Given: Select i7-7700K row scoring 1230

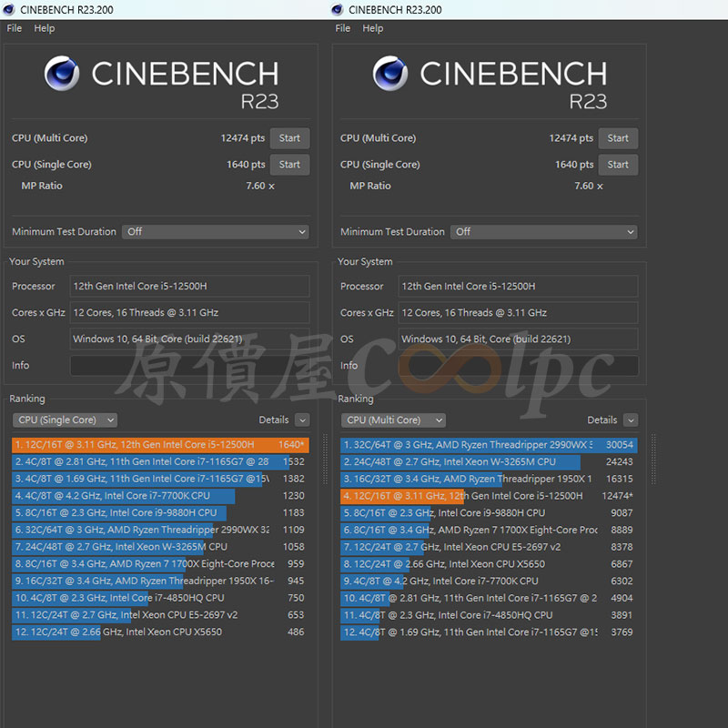Looking at the screenshot, I should pyautogui.click(x=160, y=496).
